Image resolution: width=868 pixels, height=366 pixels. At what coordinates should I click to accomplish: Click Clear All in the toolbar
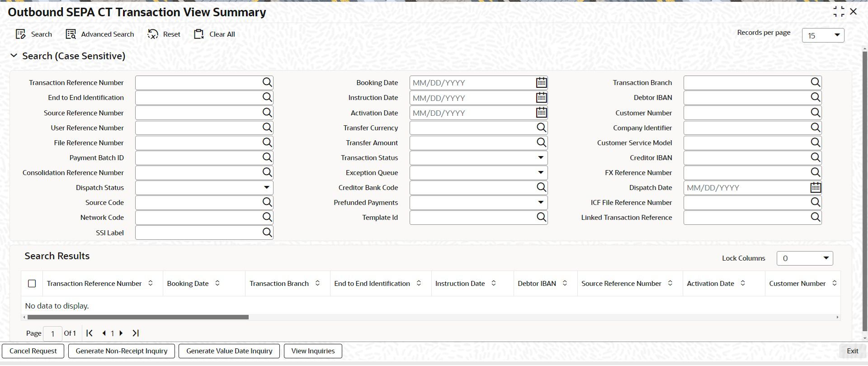(x=214, y=34)
